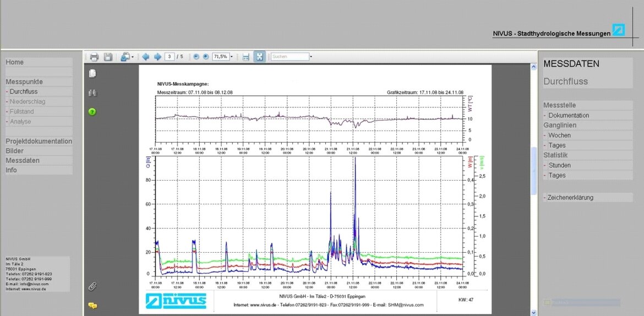Click the zoom out minus button
The width and height of the screenshot is (644, 316).
click(x=197, y=57)
